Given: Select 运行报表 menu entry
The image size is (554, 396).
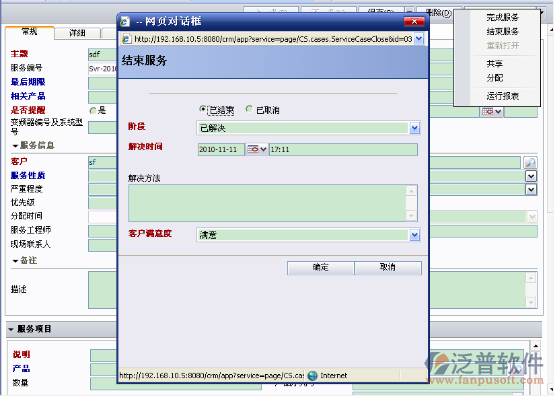Looking at the screenshot, I should click(502, 96).
